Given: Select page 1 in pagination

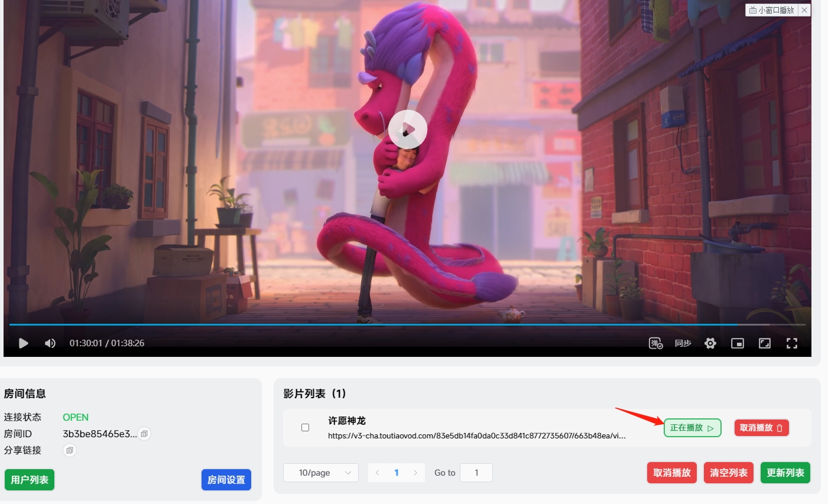Looking at the screenshot, I should coord(397,473).
